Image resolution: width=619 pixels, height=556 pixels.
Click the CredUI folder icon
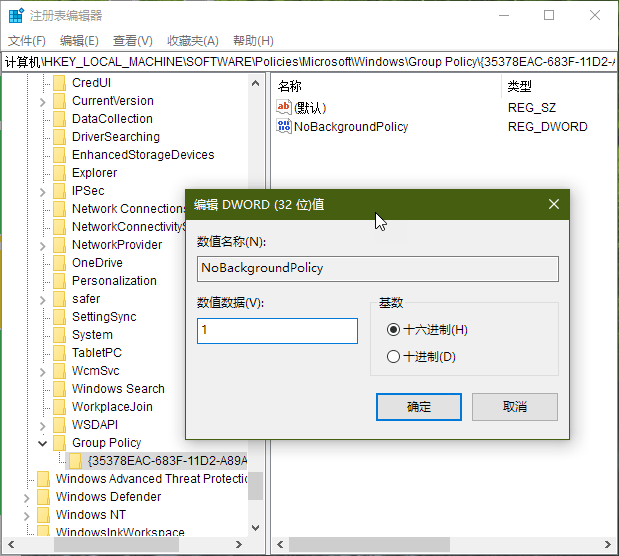(60, 83)
